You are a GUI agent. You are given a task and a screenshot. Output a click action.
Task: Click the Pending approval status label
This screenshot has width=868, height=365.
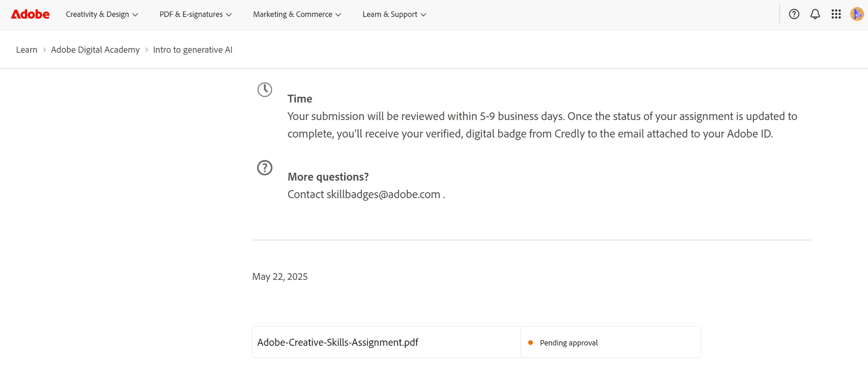coord(569,343)
